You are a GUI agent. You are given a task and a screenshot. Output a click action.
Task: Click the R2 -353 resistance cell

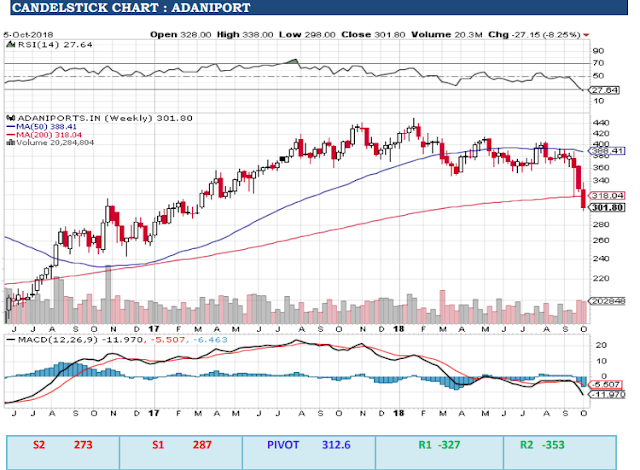[560, 452]
